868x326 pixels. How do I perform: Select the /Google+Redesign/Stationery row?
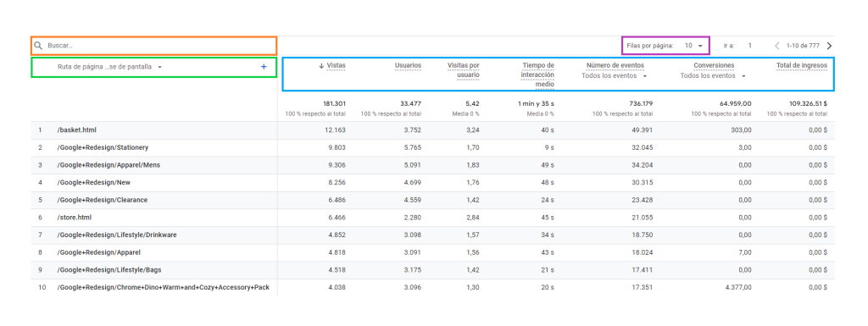432,148
